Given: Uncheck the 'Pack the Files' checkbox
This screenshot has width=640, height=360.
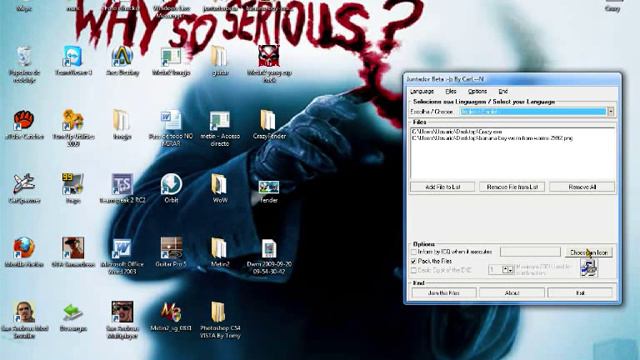Looking at the screenshot, I should coord(414,261).
